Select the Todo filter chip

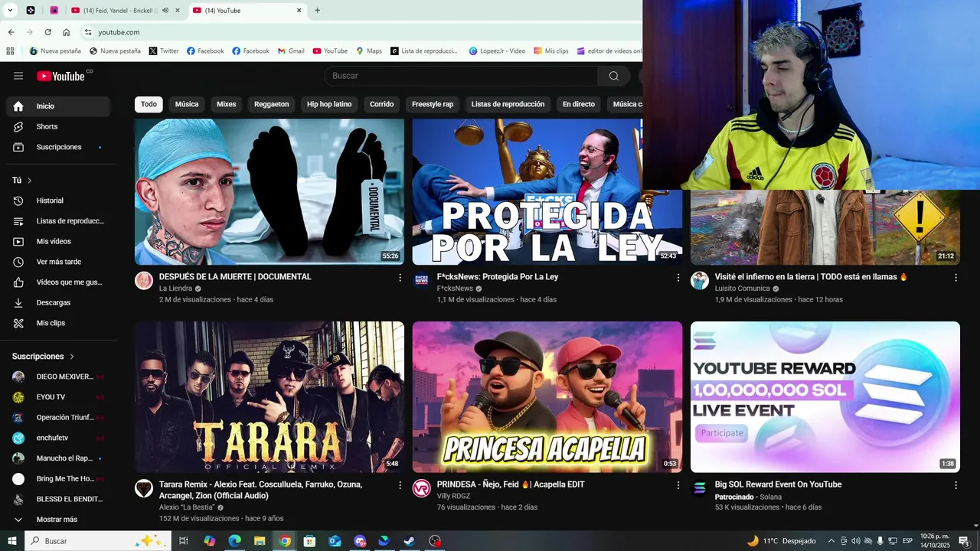[x=149, y=104]
